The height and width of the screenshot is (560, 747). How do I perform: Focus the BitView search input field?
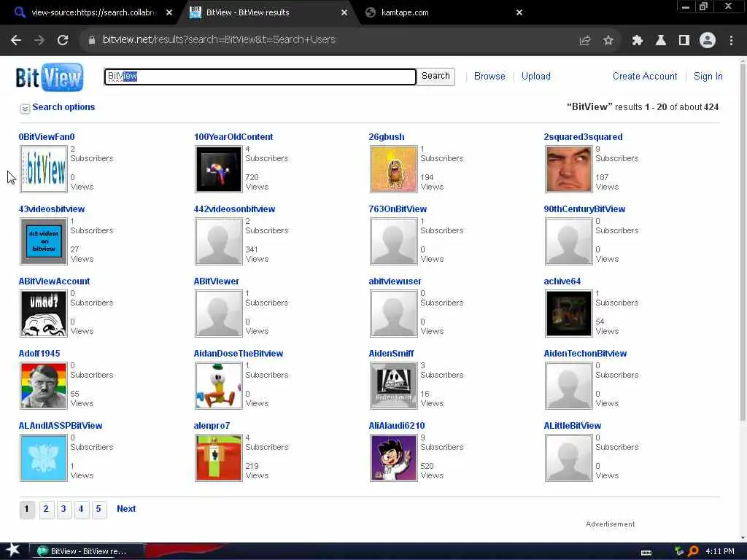click(x=260, y=77)
